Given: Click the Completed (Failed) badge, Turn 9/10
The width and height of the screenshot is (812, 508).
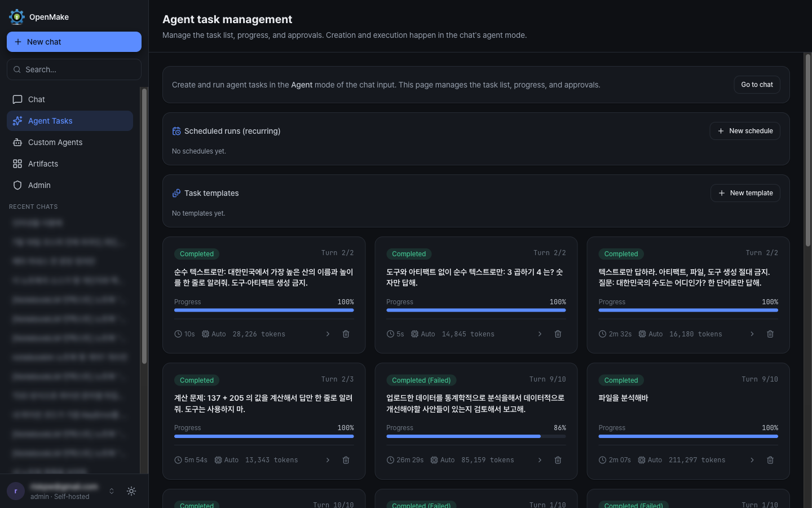Looking at the screenshot, I should click(421, 380).
